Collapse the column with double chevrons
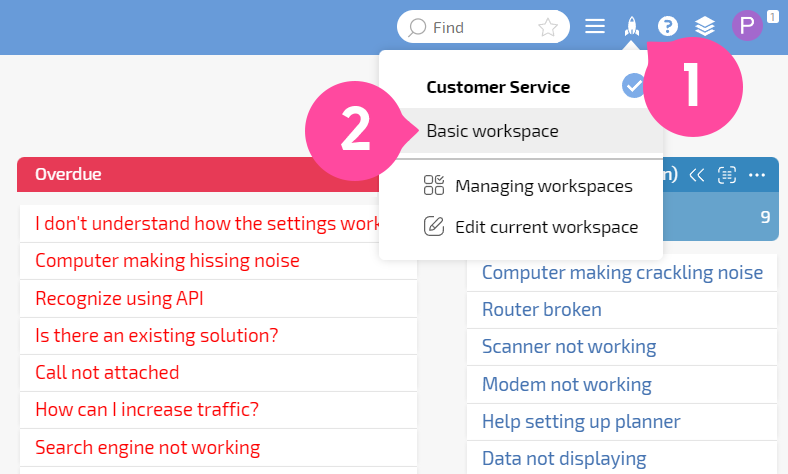 coord(697,175)
